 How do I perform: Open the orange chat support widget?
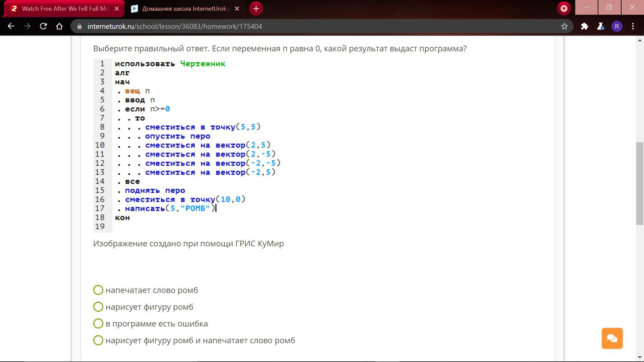click(x=612, y=338)
